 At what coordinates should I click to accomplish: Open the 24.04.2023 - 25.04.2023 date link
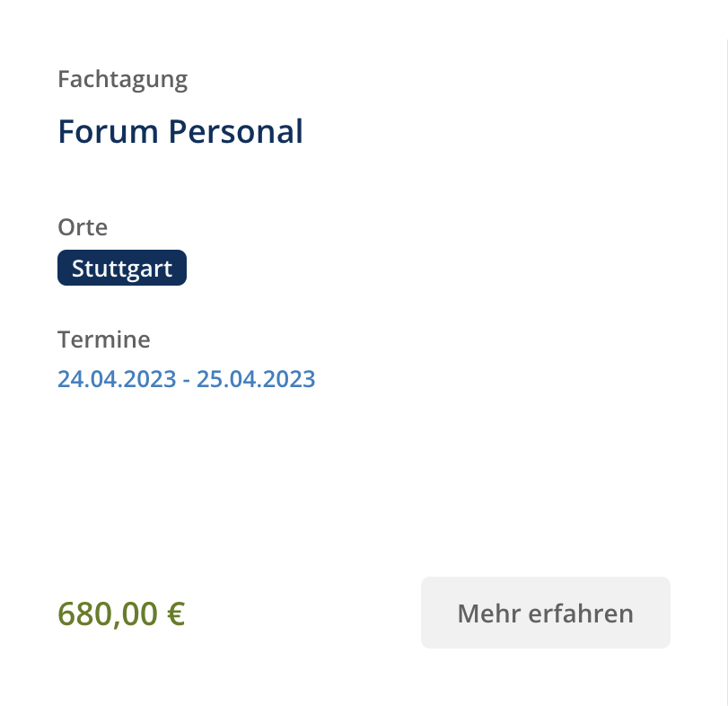186,379
